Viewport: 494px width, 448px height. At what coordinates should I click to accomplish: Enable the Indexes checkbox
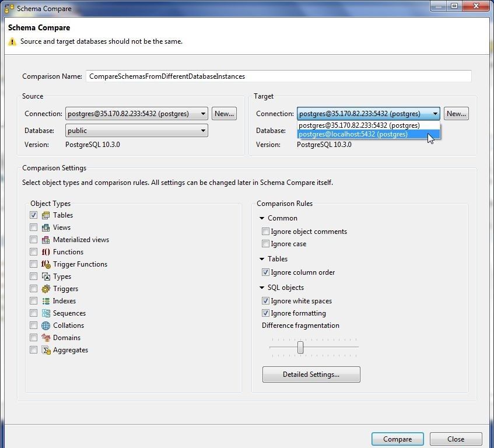point(33,301)
